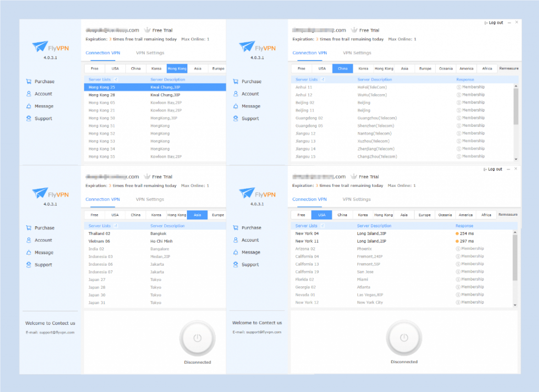The image size is (539, 392).
Task: Toggle the power button in Asia-tab window
Action: pyautogui.click(x=197, y=338)
